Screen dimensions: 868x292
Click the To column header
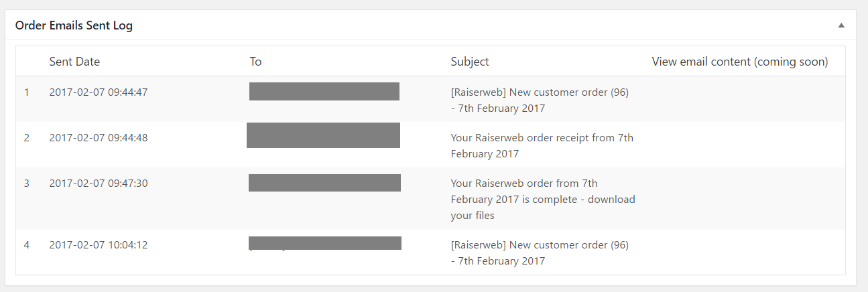(x=255, y=62)
